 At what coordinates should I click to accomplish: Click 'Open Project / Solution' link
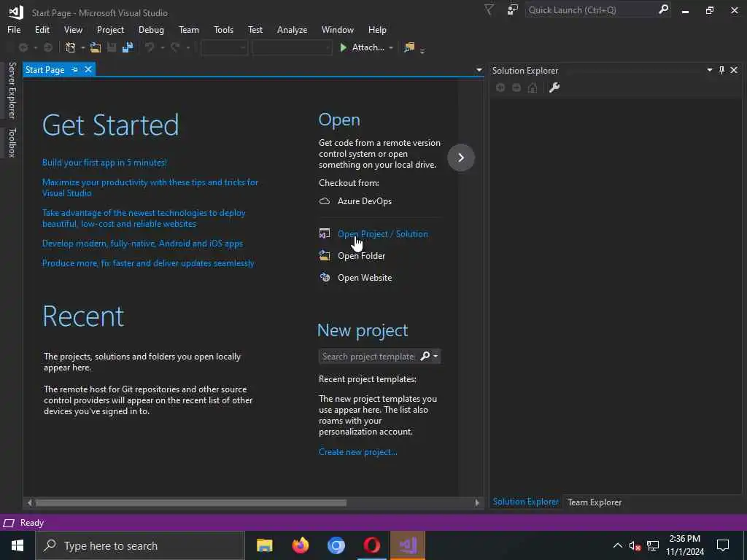point(382,234)
